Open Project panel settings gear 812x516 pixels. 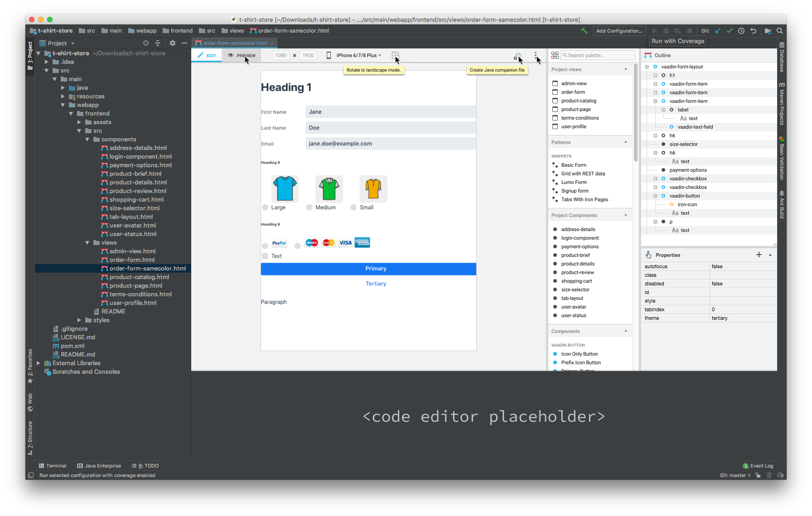pyautogui.click(x=173, y=43)
